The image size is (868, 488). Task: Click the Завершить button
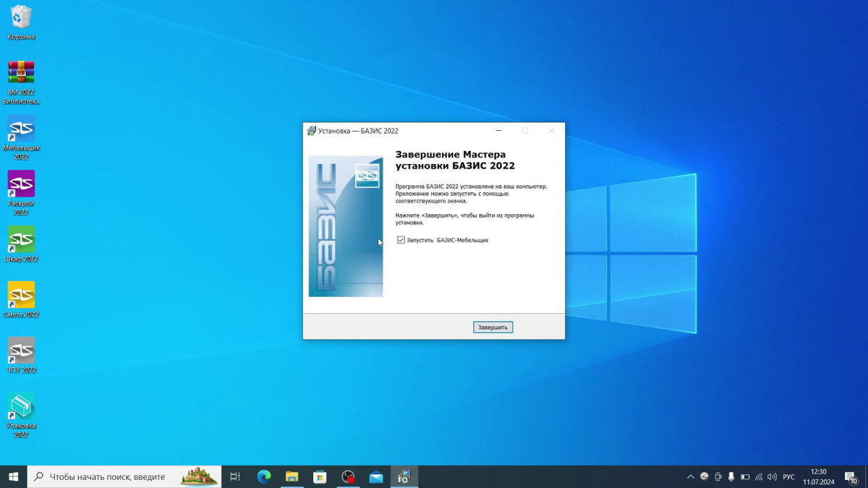coord(493,328)
